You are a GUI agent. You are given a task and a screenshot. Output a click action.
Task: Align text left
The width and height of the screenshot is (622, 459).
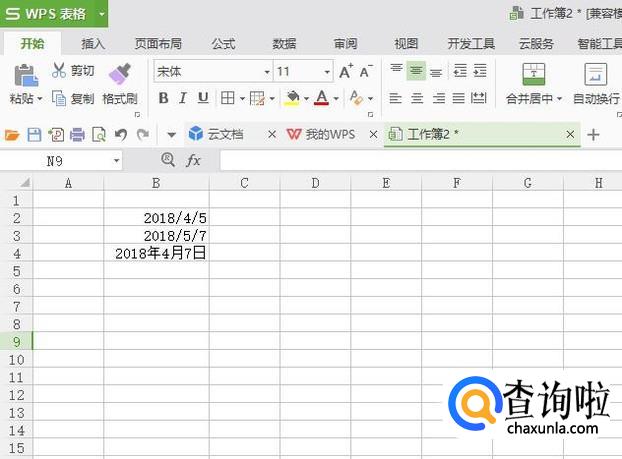click(x=395, y=98)
